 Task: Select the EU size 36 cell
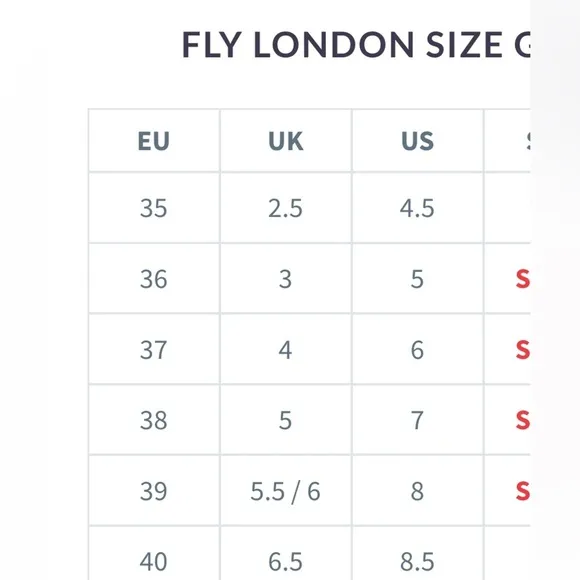tap(154, 279)
